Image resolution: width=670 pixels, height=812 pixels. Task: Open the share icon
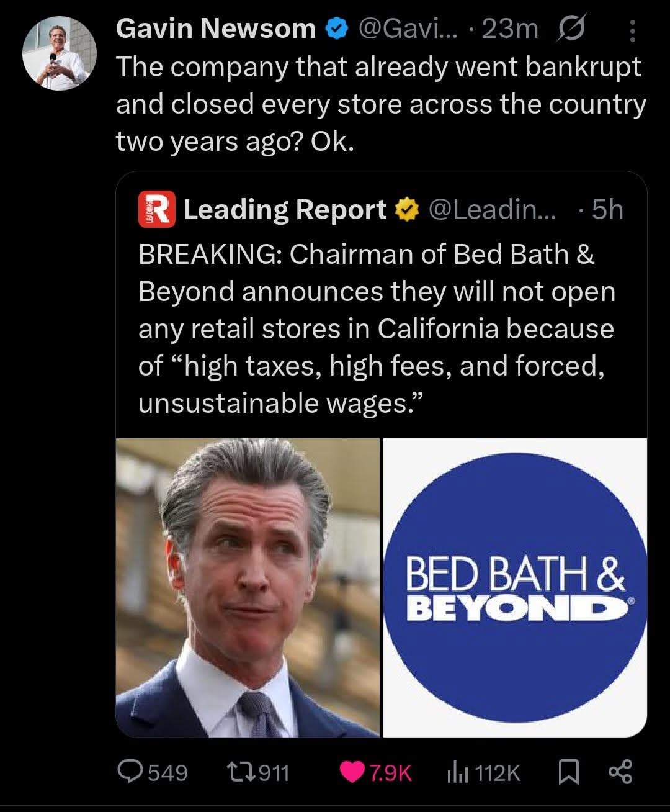620,772
